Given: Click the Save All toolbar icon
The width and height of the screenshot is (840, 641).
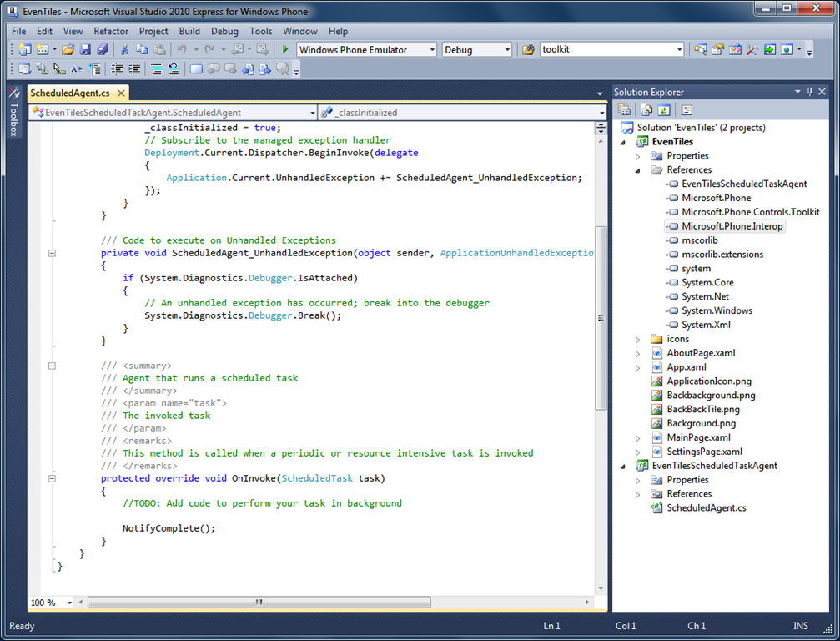Looking at the screenshot, I should point(101,50).
